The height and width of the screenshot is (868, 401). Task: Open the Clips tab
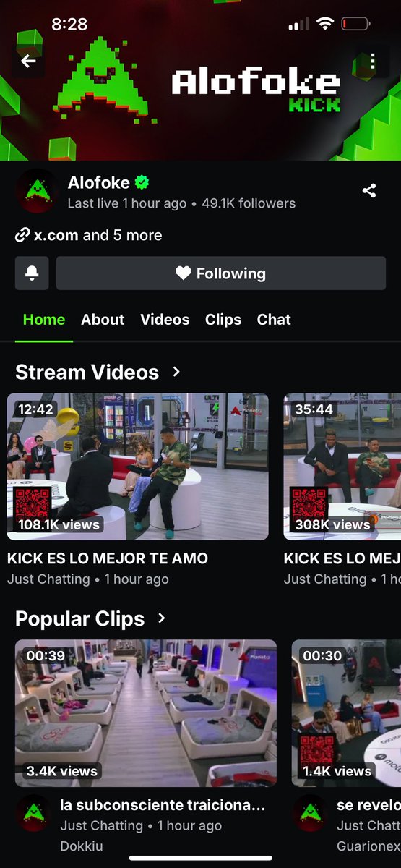tap(223, 320)
